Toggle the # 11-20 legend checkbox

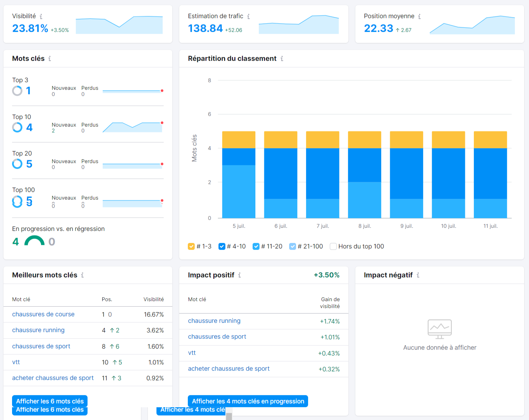(x=256, y=246)
